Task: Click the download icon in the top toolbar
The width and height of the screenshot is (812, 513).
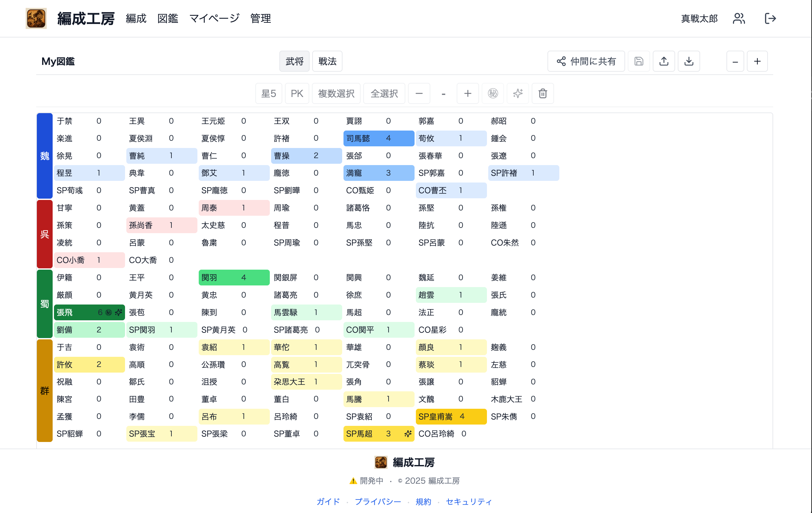Action: coord(689,61)
